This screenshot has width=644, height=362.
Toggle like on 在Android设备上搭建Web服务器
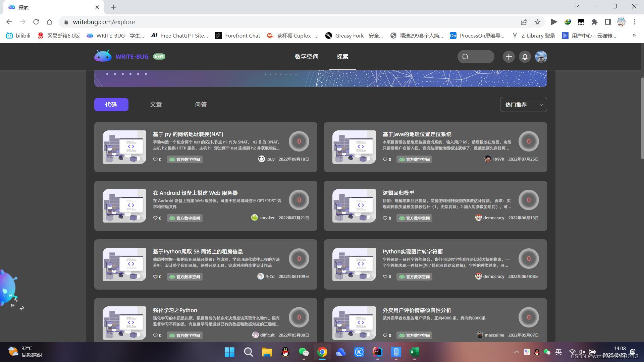point(155,218)
